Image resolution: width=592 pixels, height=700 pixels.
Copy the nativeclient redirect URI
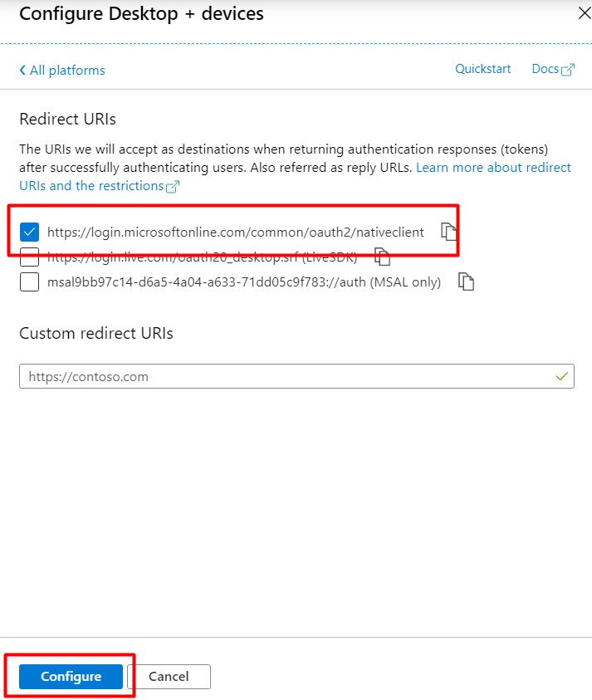[448, 231]
